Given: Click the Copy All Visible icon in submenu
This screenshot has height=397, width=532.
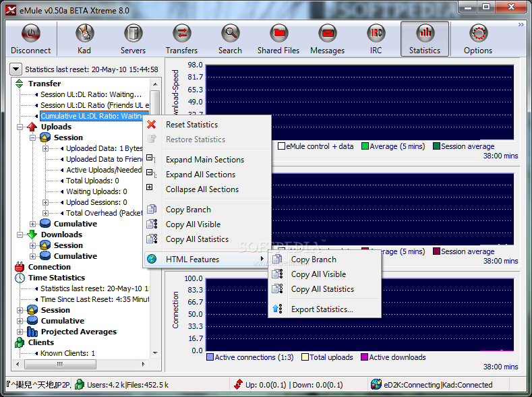Looking at the screenshot, I should [277, 274].
